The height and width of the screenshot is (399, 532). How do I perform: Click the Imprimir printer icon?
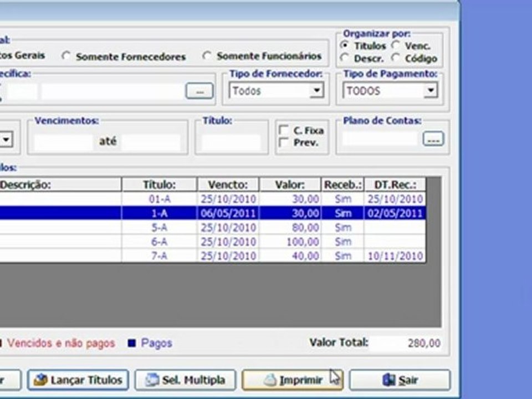(x=270, y=380)
